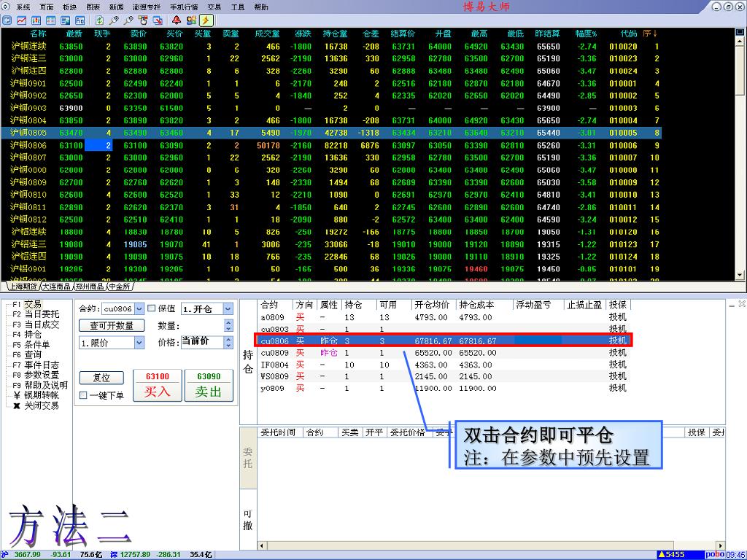Toggle the lightning bolt trading icon
This screenshot has width=747, height=560.
pyautogui.click(x=206, y=20)
